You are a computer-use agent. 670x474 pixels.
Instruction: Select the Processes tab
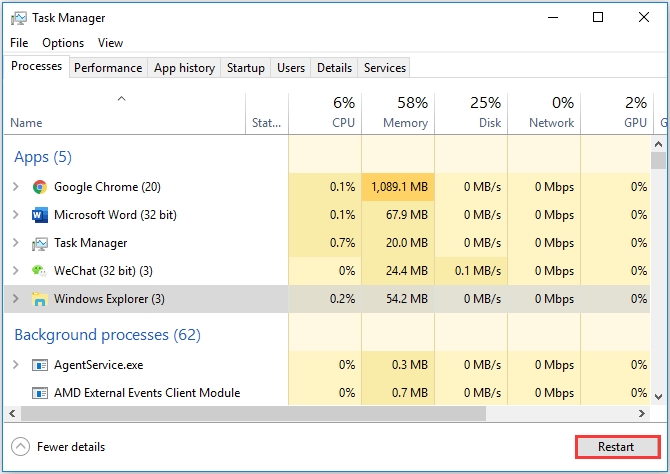click(x=36, y=66)
